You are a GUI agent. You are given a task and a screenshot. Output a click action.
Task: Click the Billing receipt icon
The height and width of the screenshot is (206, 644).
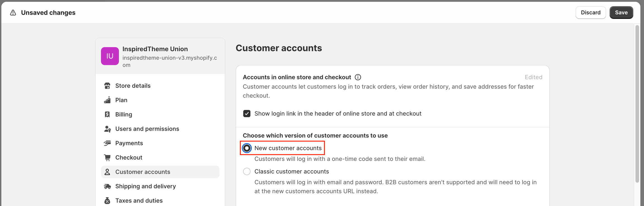[x=107, y=114]
